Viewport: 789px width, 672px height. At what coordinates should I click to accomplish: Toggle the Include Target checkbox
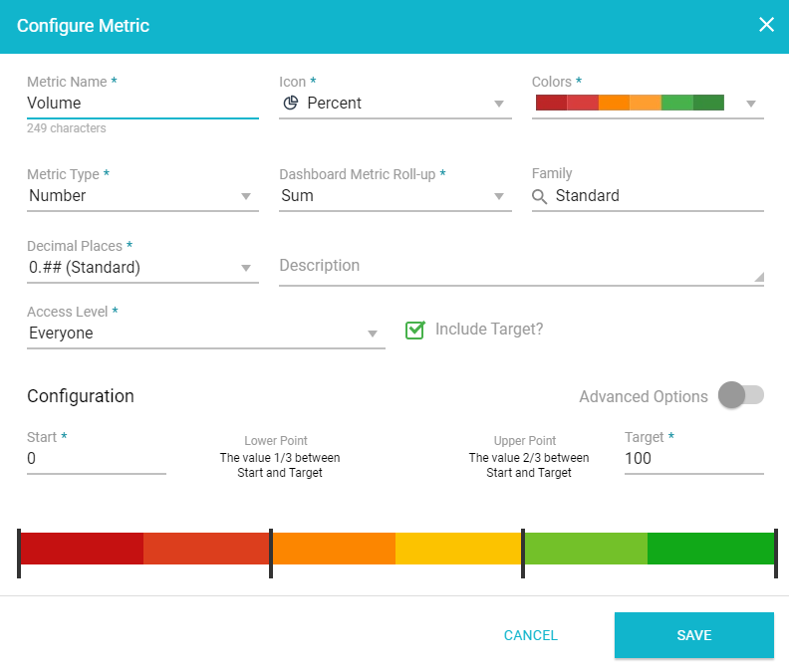pyautogui.click(x=415, y=330)
